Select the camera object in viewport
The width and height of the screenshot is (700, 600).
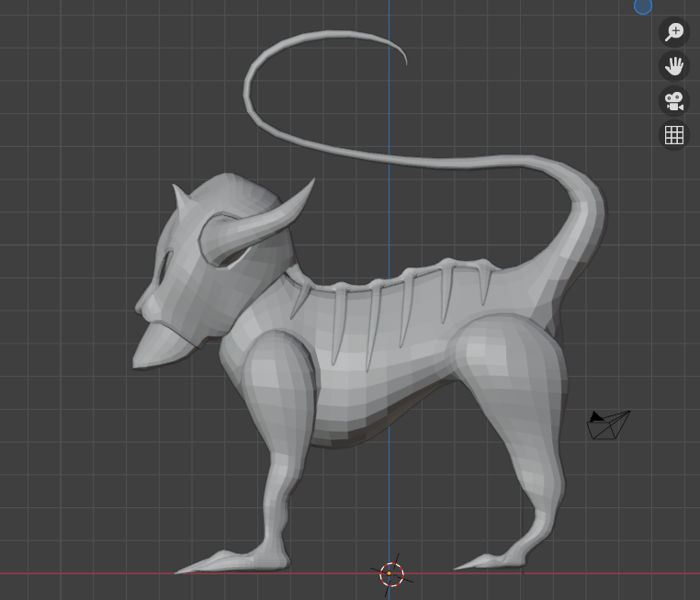click(x=608, y=425)
